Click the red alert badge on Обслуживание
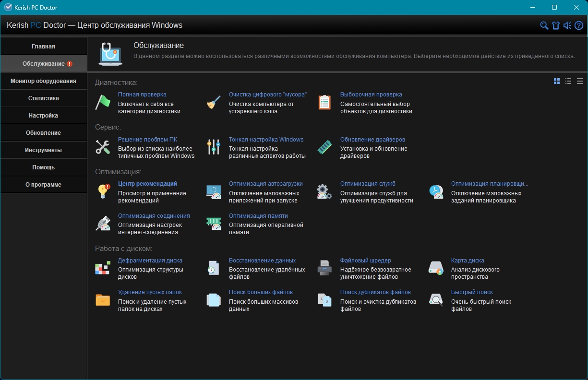This screenshot has height=380, width=588. click(70, 64)
